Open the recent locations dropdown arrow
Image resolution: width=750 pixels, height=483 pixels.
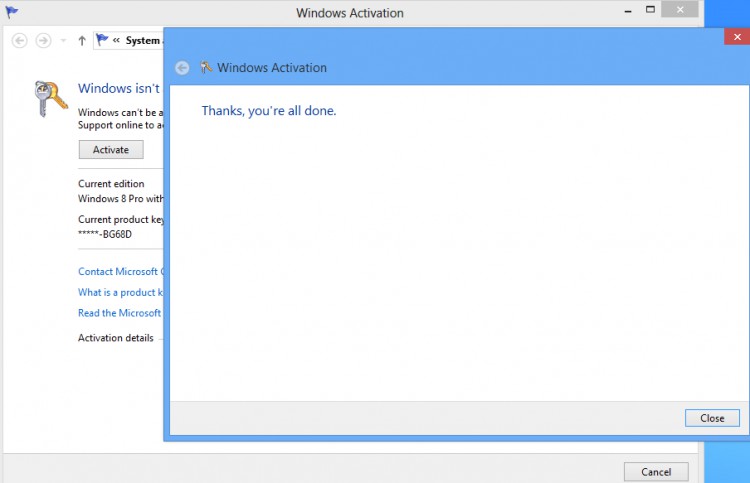[63, 41]
